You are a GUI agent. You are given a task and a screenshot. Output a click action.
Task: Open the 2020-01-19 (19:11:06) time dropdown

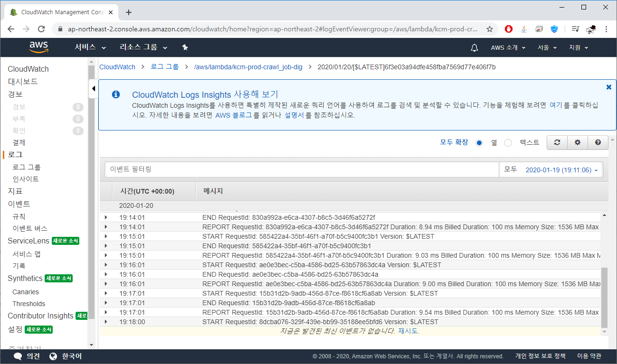click(x=561, y=170)
